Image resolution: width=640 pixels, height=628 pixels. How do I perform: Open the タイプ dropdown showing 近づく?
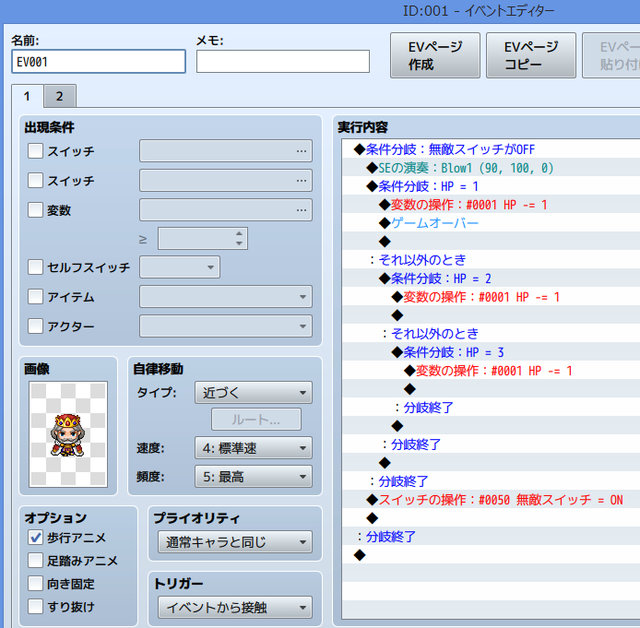(253, 393)
